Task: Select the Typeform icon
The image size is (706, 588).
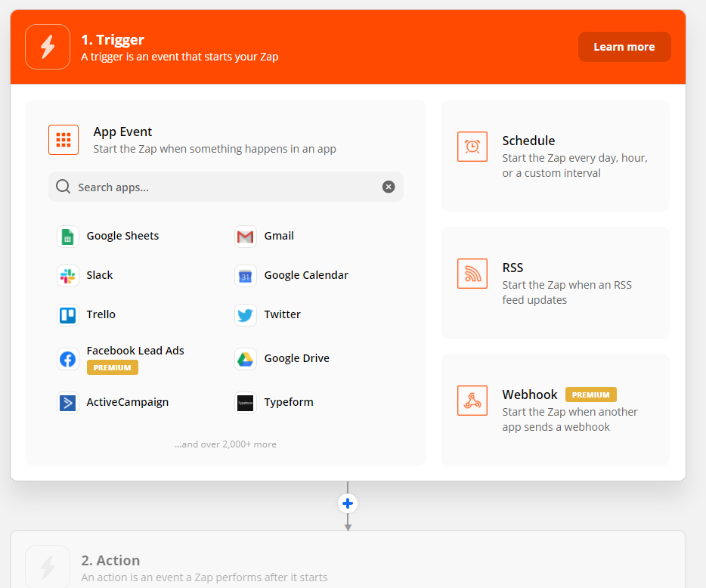Action: pos(246,403)
